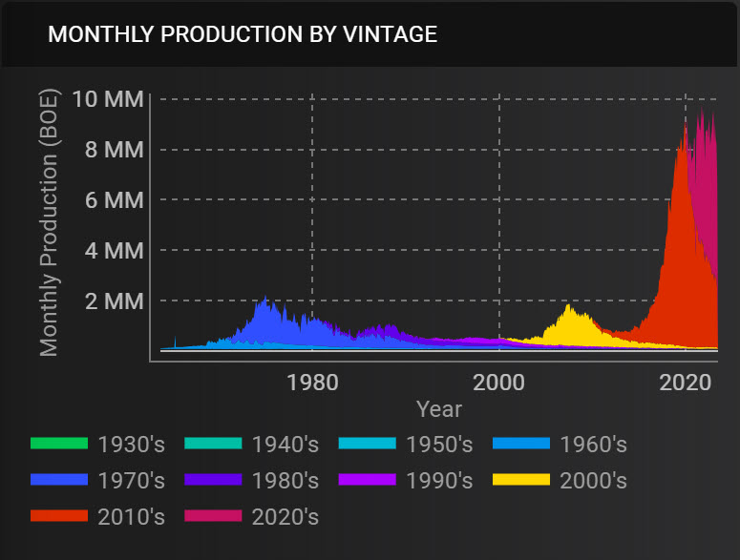Click the Monthly Production (BOE) axis title
This screenshot has height=560, width=740.
(48, 222)
